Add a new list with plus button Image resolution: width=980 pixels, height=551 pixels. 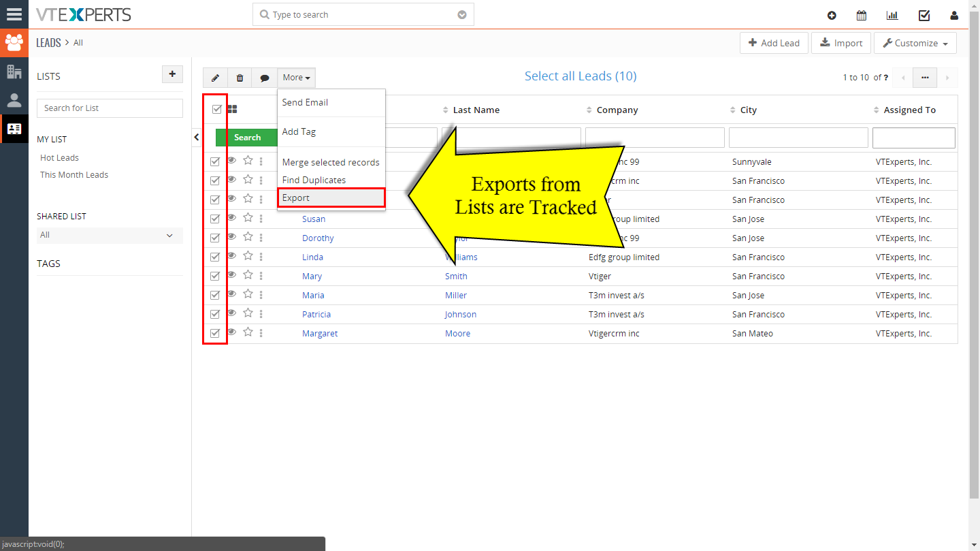coord(172,74)
